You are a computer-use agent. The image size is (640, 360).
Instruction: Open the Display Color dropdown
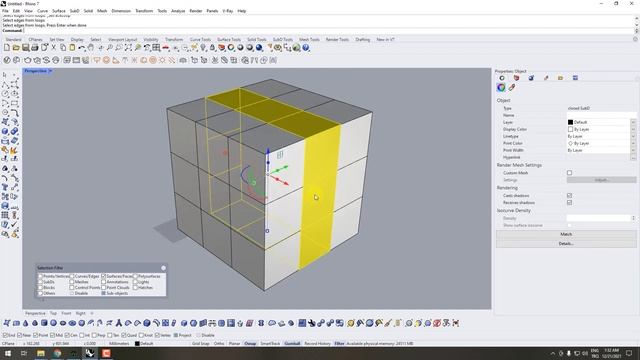633,129
